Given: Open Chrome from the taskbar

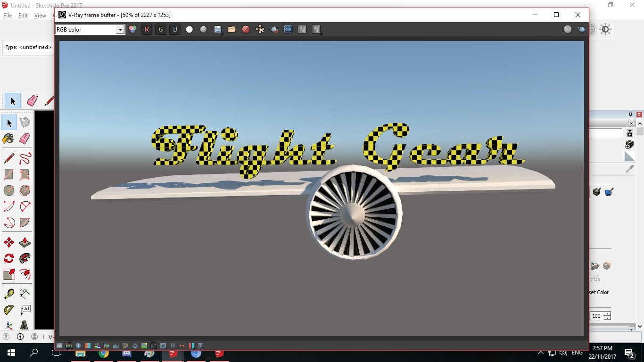Looking at the screenshot, I should click(104, 353).
